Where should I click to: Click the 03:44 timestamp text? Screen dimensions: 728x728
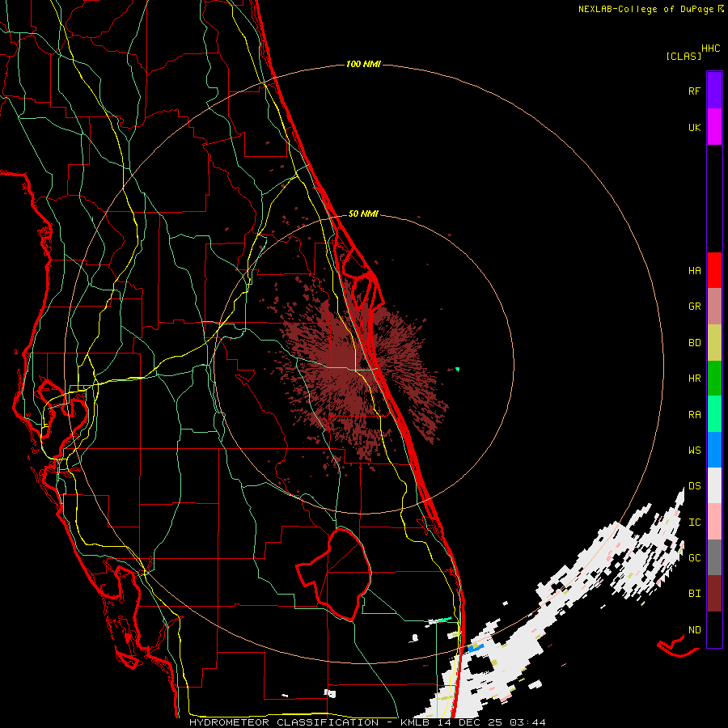(527, 722)
